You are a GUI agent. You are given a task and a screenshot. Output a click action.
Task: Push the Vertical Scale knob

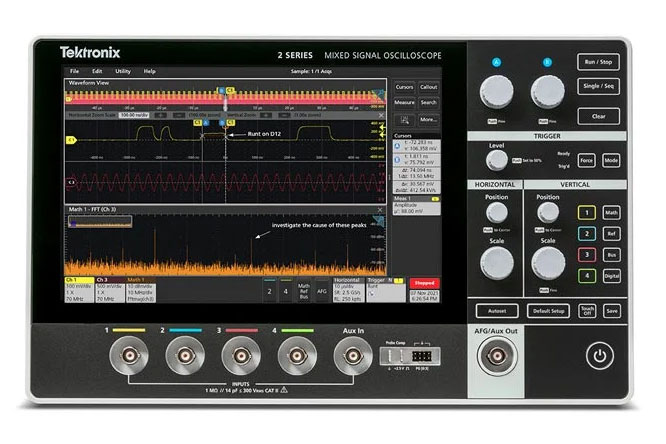click(547, 263)
